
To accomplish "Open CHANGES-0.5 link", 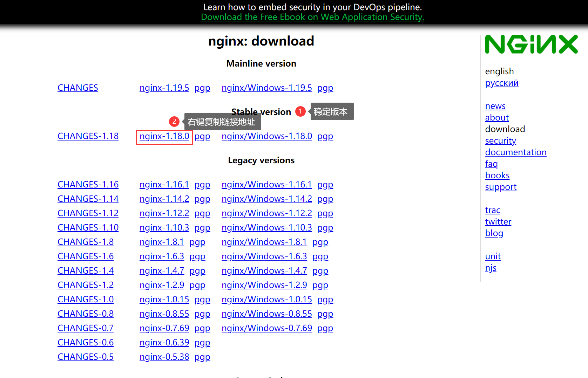I will pos(86,357).
